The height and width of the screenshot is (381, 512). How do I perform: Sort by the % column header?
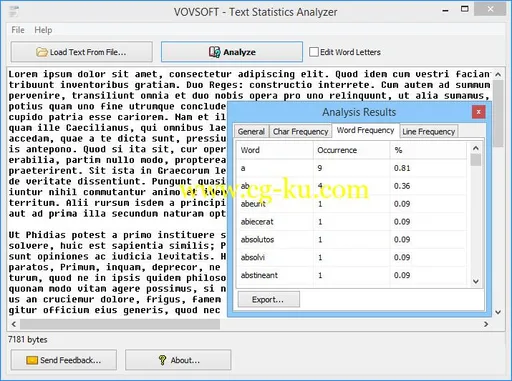click(428, 150)
